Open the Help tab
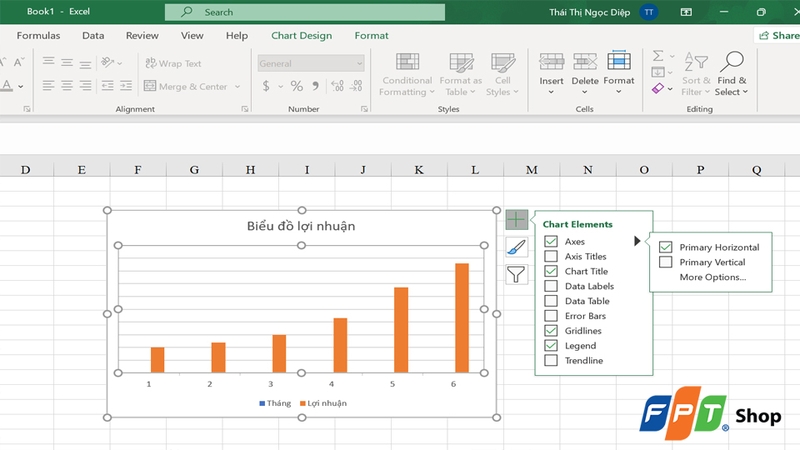 click(237, 35)
